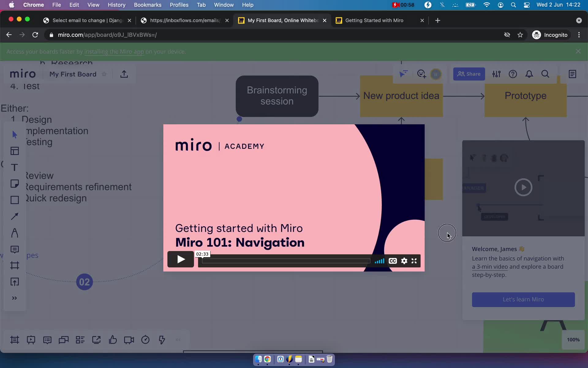
Task: Open the timer tool
Action: click(145, 340)
